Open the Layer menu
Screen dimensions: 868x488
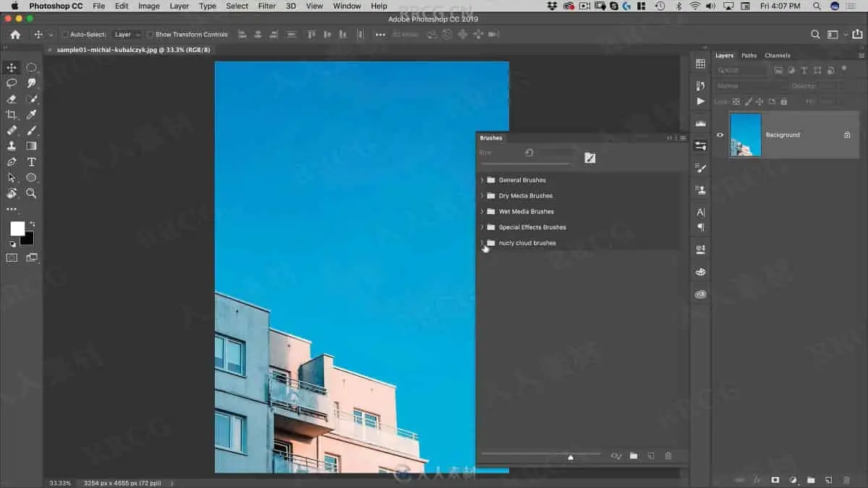coord(179,6)
